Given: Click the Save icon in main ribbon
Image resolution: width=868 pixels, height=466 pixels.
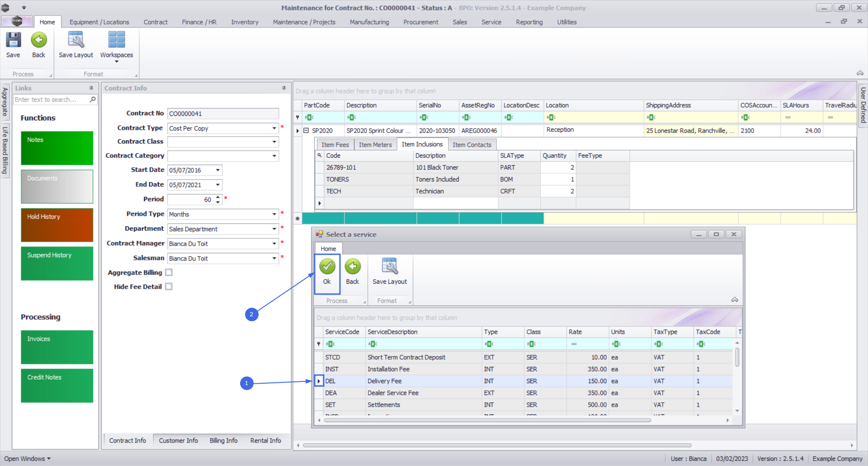Looking at the screenshot, I should pyautogui.click(x=13, y=40).
